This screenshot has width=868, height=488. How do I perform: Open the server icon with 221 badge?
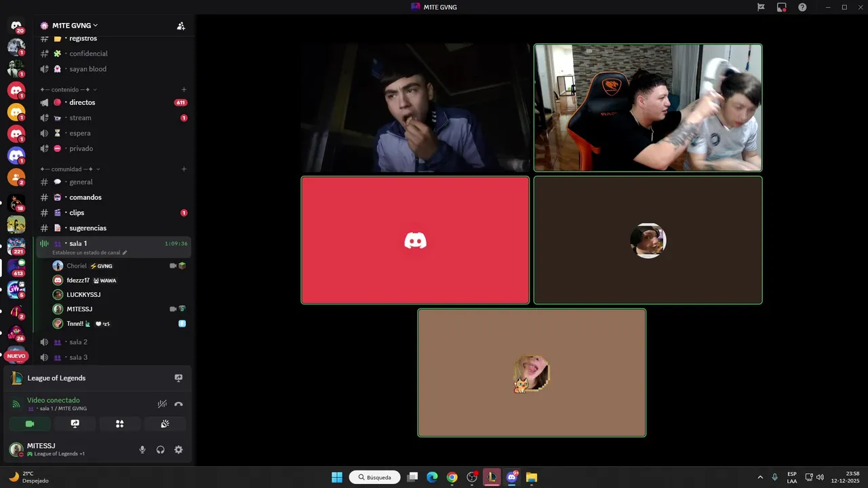(x=16, y=246)
